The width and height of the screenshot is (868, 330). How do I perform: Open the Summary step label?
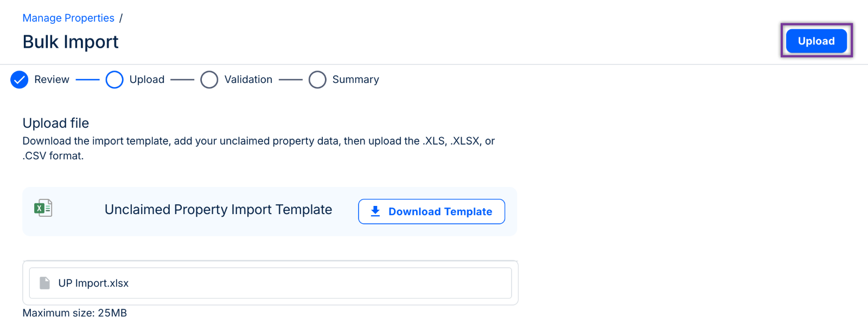coord(355,80)
